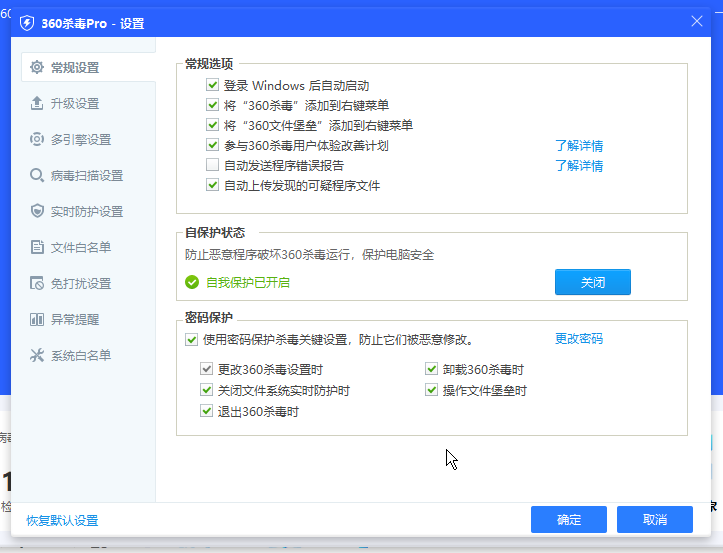This screenshot has height=553, width=723.
Task: Click the upload icon beside 升级设置
Action: pos(37,103)
